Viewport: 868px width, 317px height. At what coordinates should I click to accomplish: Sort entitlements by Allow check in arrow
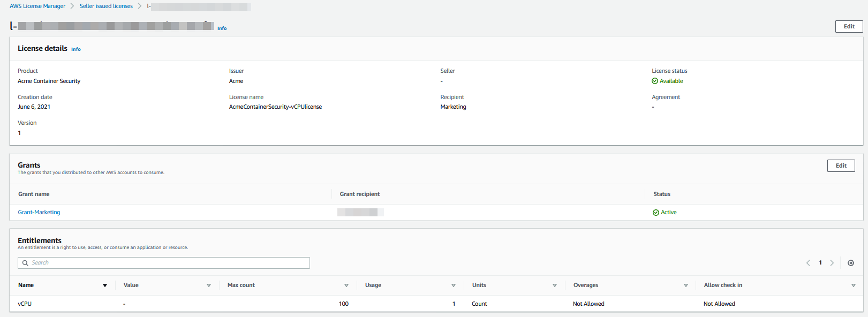(854, 285)
